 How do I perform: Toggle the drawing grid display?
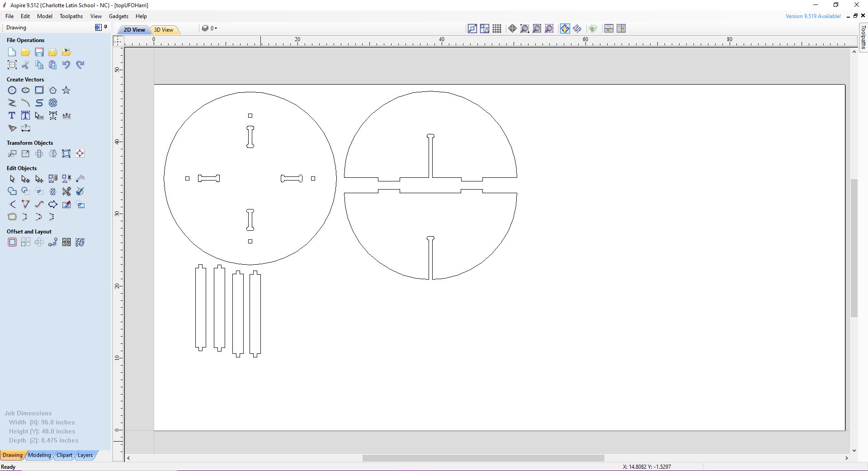497,29
